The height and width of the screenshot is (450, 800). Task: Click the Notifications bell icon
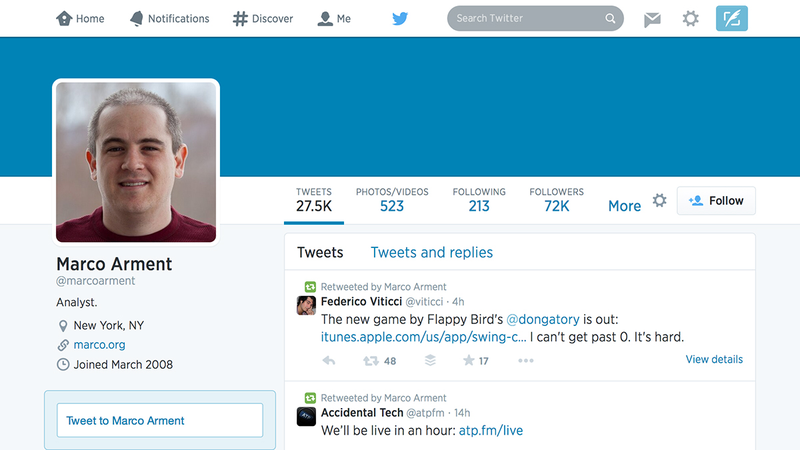136,19
